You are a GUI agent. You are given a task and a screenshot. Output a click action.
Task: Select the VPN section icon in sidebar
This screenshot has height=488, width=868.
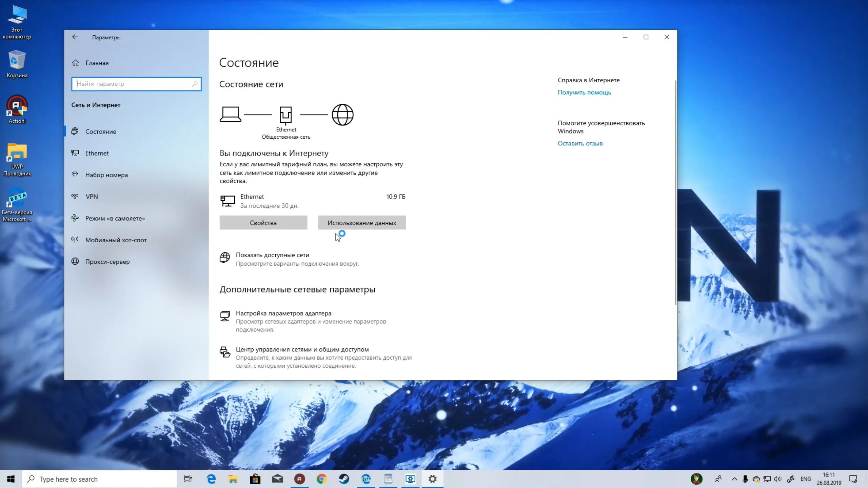pos(75,196)
